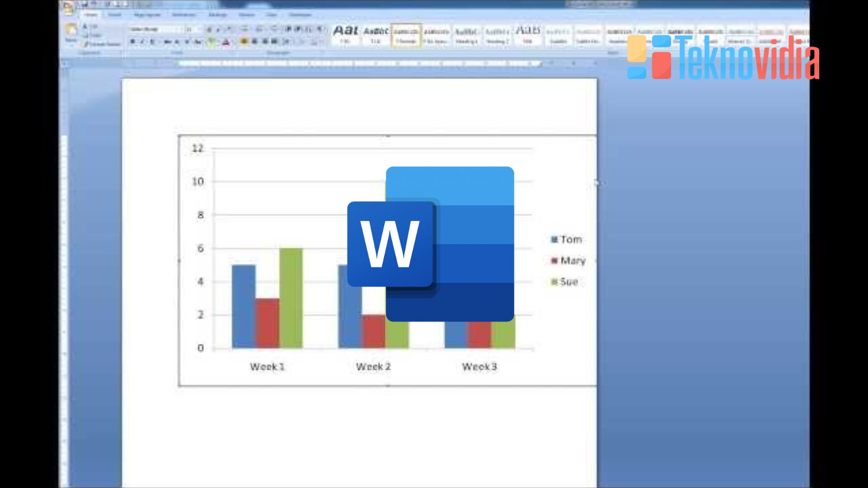Toggle Underline formatting
Viewport: 868px width, 488px height.
pos(152,42)
